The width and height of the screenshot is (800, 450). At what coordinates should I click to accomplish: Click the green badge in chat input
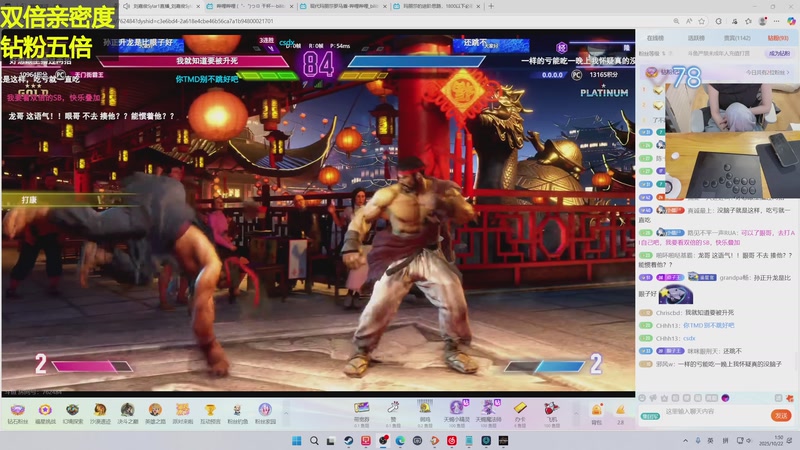pyautogui.click(x=651, y=416)
